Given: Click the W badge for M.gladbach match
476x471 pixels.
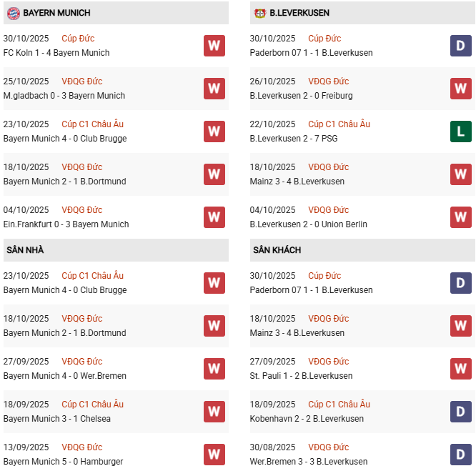Looking at the screenshot, I should click(x=214, y=89).
